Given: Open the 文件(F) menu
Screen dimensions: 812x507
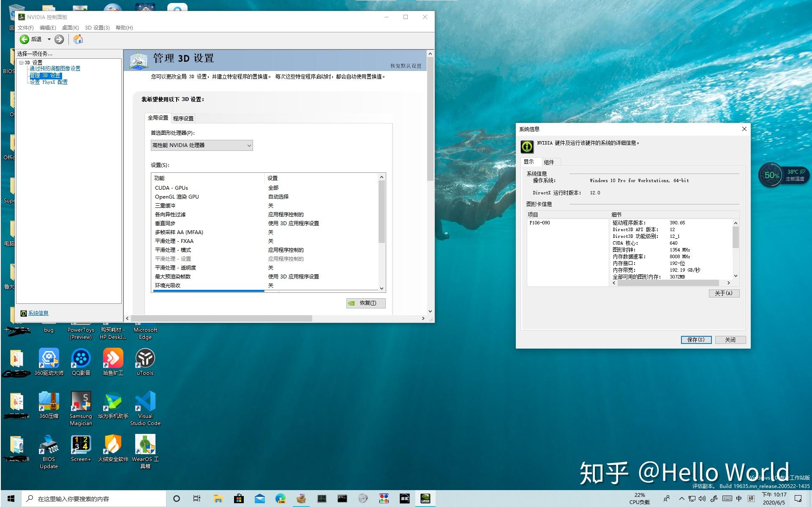Looking at the screenshot, I should click(26, 27).
